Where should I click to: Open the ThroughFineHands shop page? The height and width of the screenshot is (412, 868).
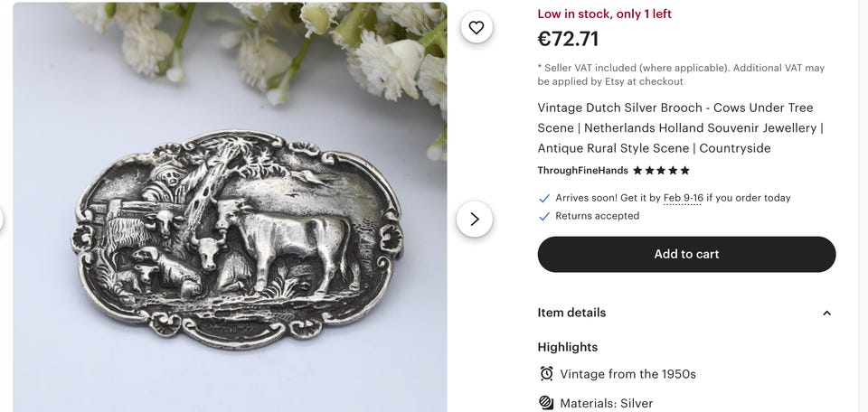tap(582, 171)
